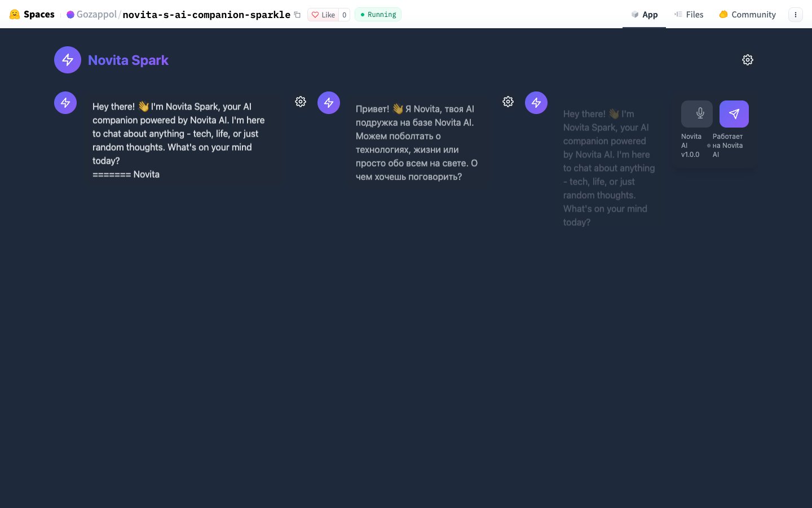Click the "Работает на Novita AI" status text
Image resolution: width=812 pixels, height=508 pixels.
tap(727, 146)
